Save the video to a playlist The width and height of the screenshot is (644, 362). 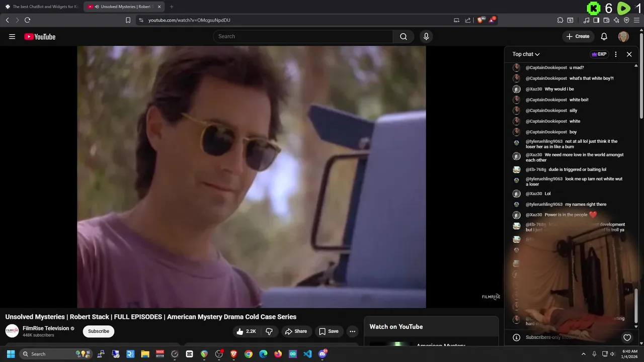329,331
